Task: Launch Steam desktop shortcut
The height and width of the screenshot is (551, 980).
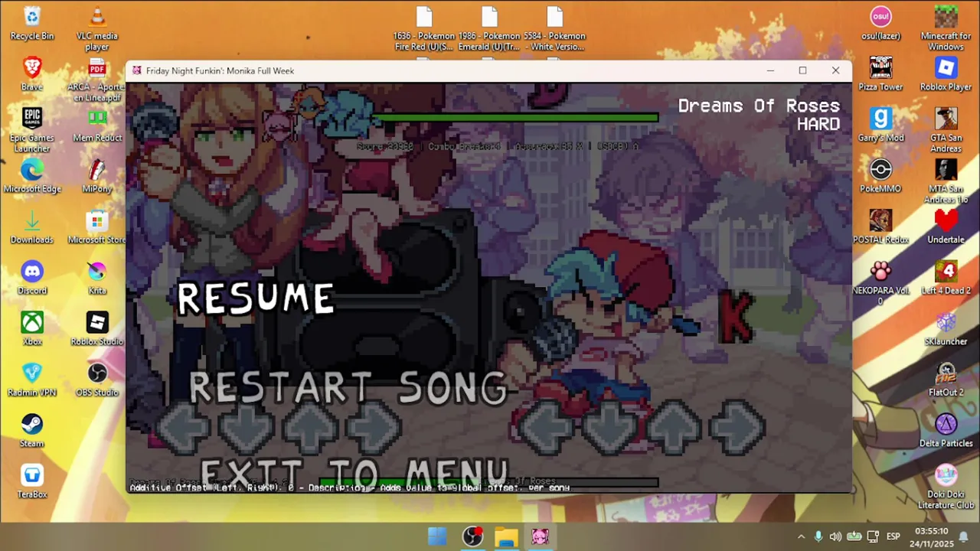Action: tap(32, 430)
